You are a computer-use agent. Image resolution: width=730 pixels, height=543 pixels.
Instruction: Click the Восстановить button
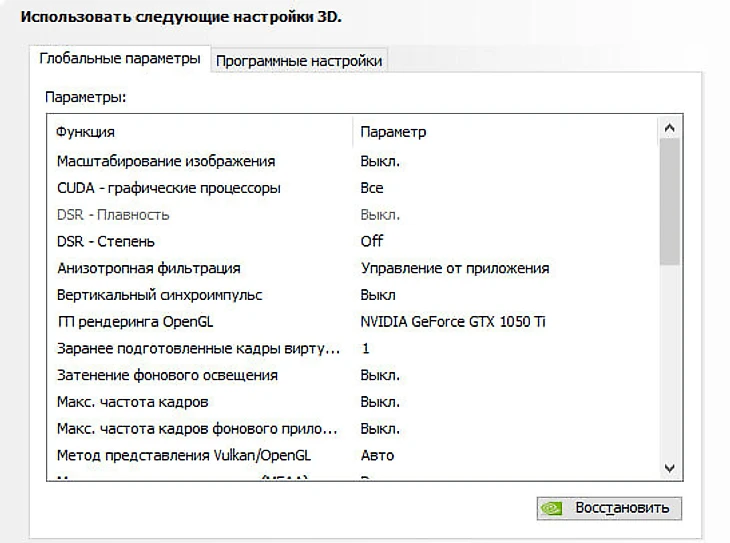click(609, 508)
